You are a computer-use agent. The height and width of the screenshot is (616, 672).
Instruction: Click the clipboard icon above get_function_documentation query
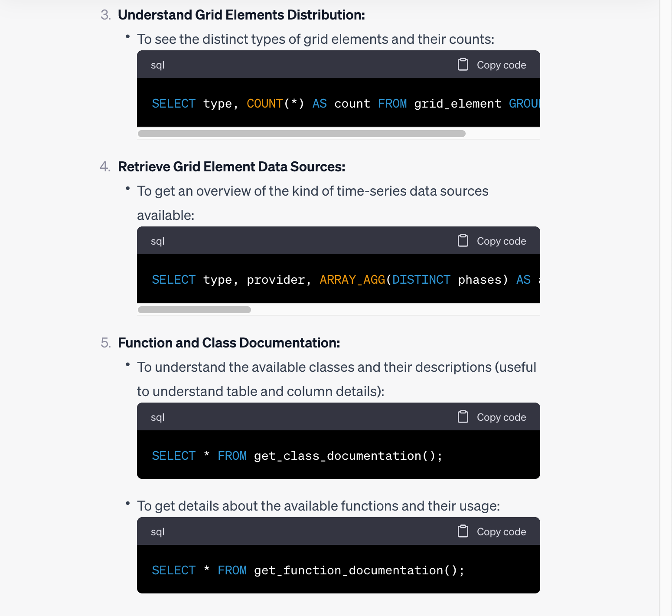click(463, 531)
